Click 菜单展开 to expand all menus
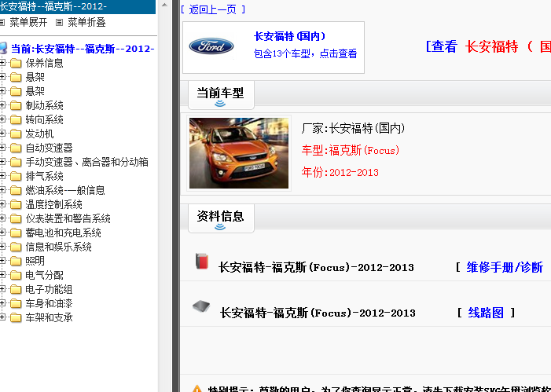 coord(28,23)
